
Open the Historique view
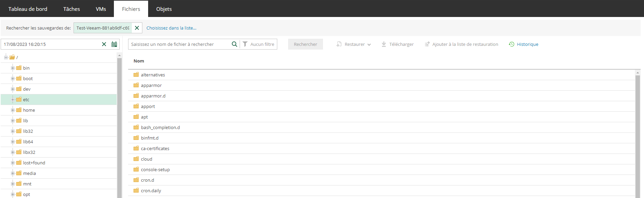pyautogui.click(x=524, y=44)
